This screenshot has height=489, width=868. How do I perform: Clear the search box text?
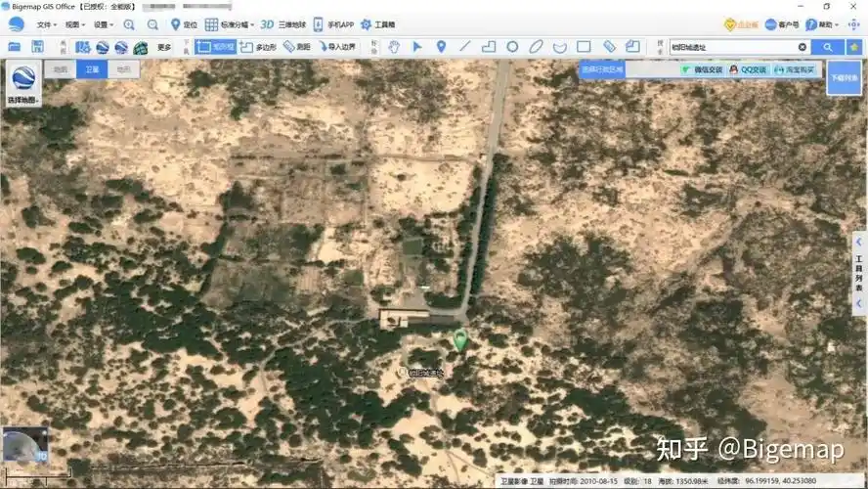coord(803,46)
